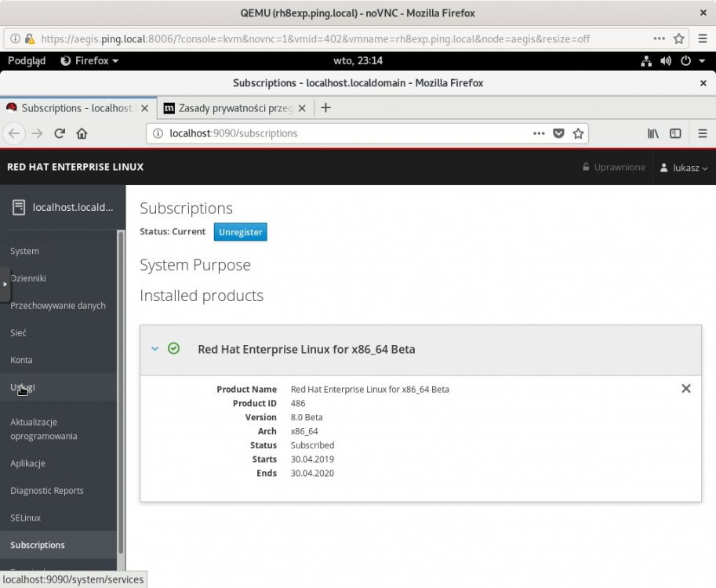Close the Zasady prywatności tab

(x=302, y=108)
